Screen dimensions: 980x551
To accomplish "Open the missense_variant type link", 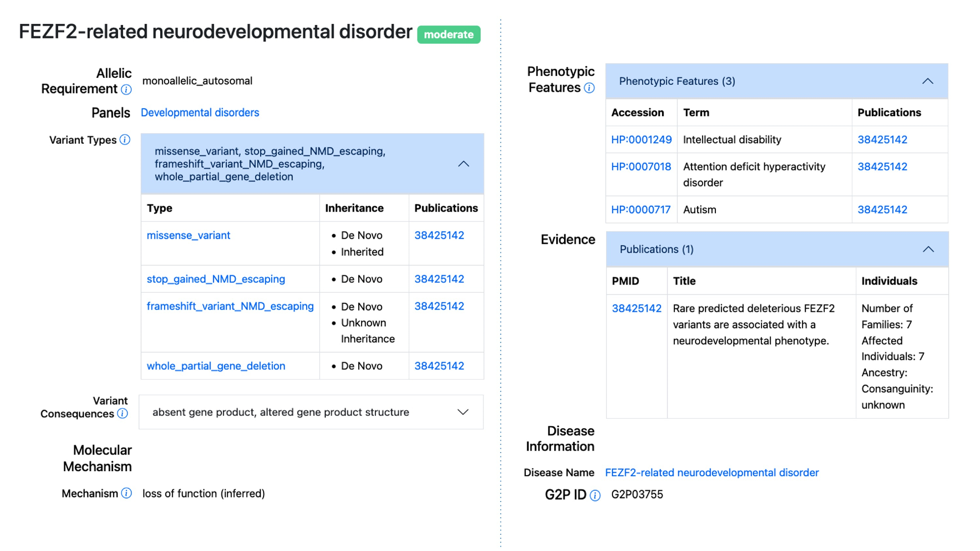I will [x=188, y=236].
